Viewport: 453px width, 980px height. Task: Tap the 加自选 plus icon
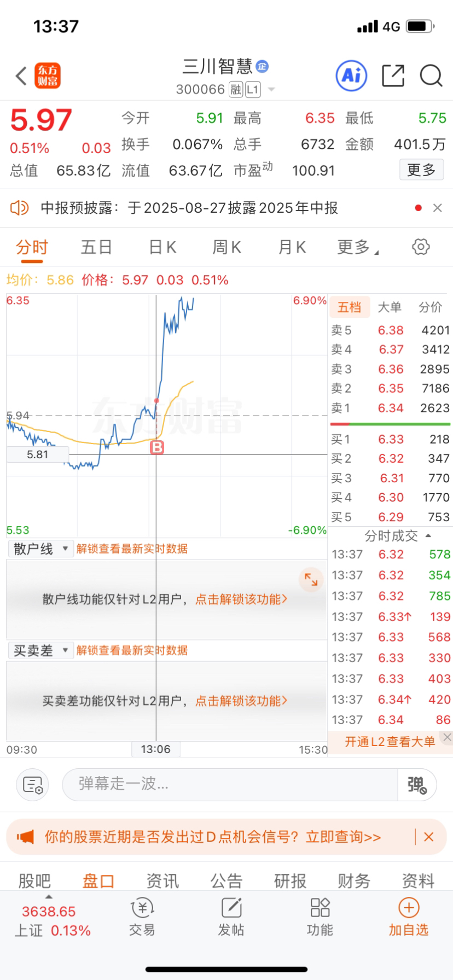[x=409, y=908]
